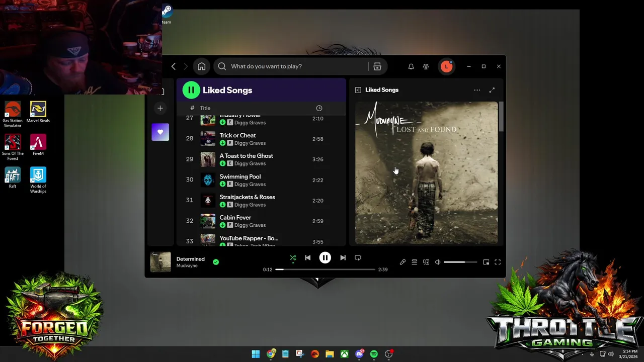
Task: Open OBS Studio from the taskbar
Action: coord(389,354)
